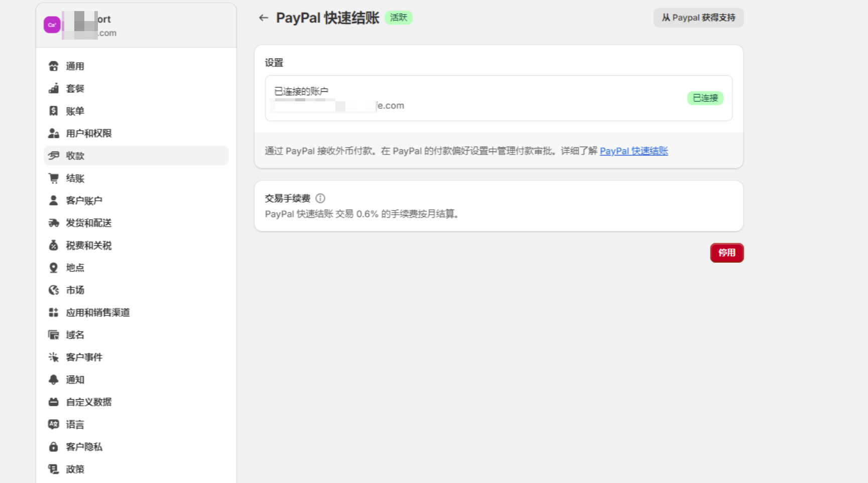Click the 交易手续费 heading text
This screenshot has width=868, height=483.
click(x=288, y=198)
